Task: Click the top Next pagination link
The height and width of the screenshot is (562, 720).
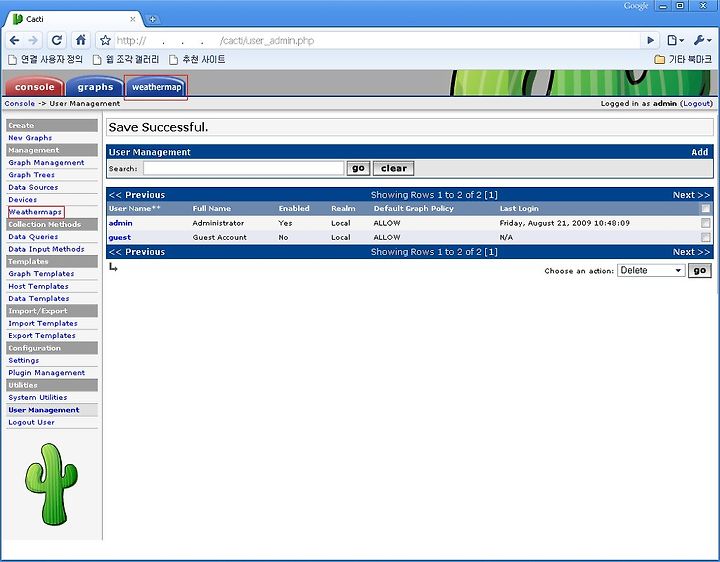Action: [691, 195]
